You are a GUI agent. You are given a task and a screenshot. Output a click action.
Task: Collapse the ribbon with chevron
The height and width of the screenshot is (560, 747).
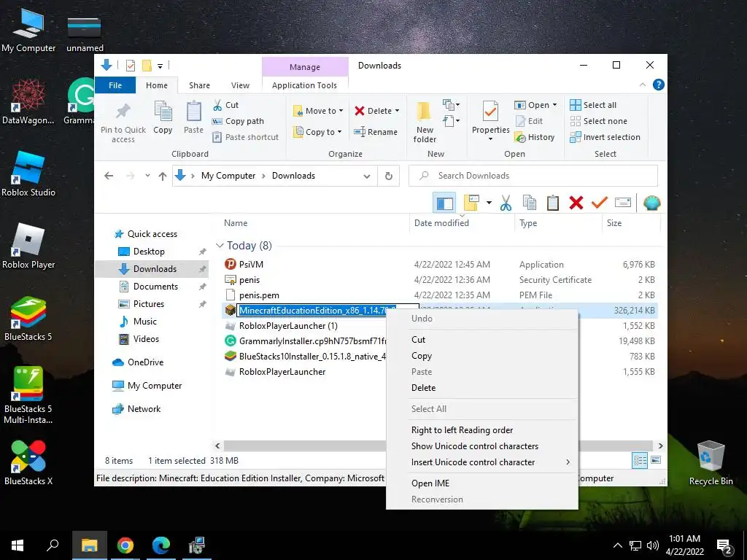click(643, 85)
